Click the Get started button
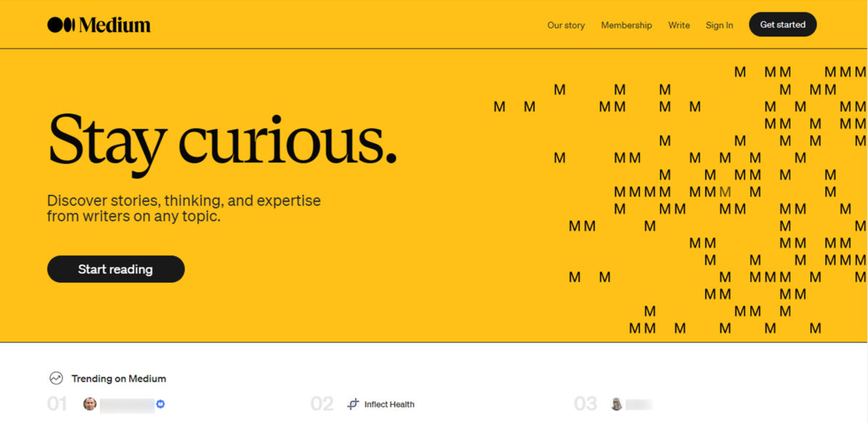The height and width of the screenshot is (434, 868). (782, 24)
